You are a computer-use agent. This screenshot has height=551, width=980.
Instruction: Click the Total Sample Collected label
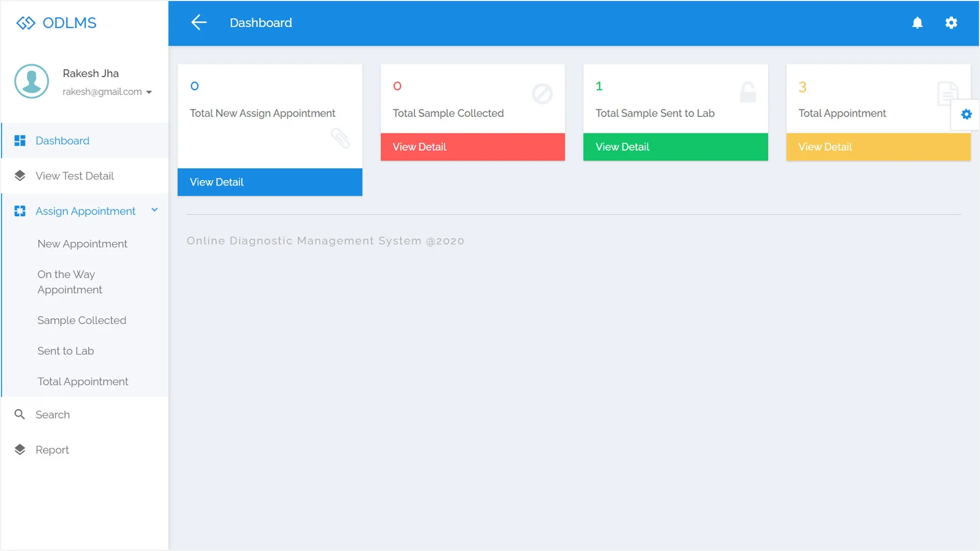(448, 113)
